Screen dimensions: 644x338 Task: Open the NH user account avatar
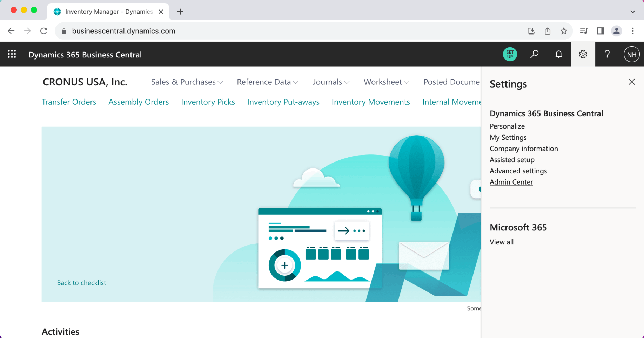(631, 54)
